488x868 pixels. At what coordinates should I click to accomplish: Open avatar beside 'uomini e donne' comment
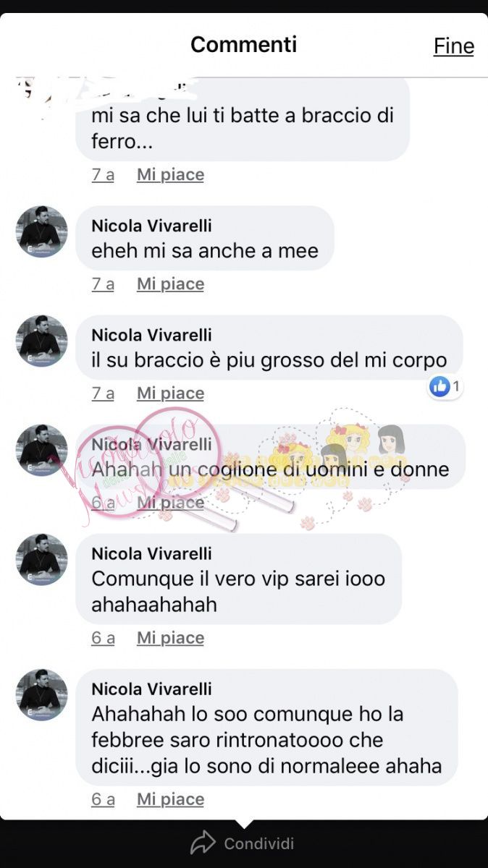point(41,451)
